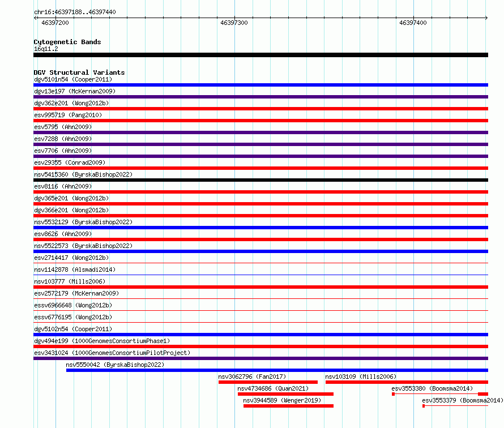Click the red bar under nsv103109 (Mills2006)
The width and height of the screenshot is (504, 428).
(x=407, y=382)
